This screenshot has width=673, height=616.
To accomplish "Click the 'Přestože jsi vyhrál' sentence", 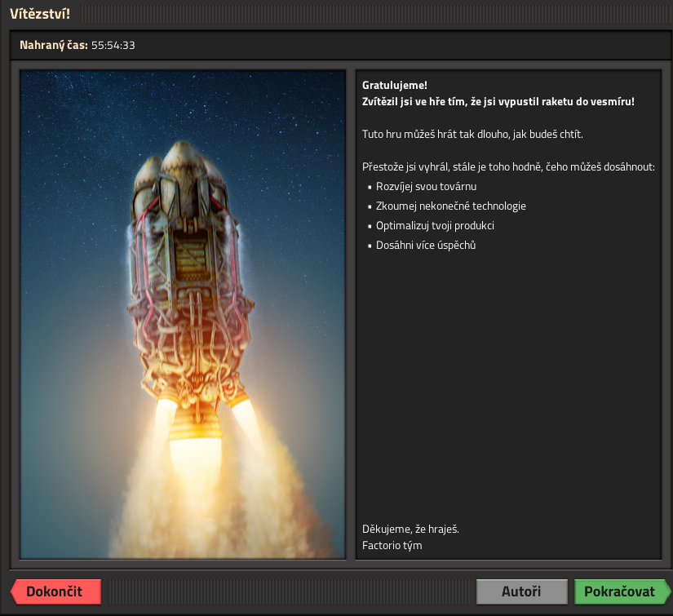I will pyautogui.click(x=508, y=166).
